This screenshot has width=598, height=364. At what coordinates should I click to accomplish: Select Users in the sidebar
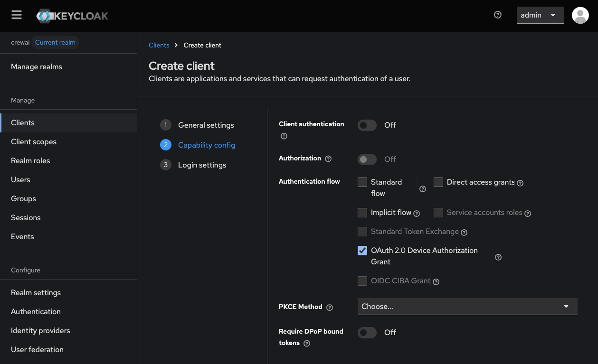(20, 179)
